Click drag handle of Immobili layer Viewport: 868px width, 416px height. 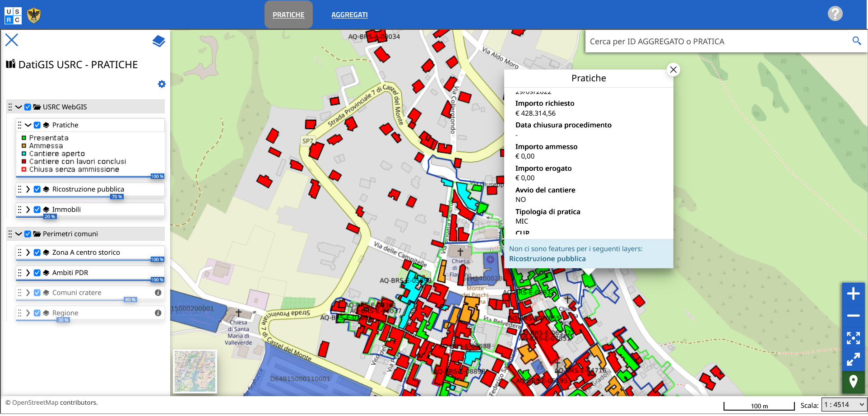coord(19,210)
